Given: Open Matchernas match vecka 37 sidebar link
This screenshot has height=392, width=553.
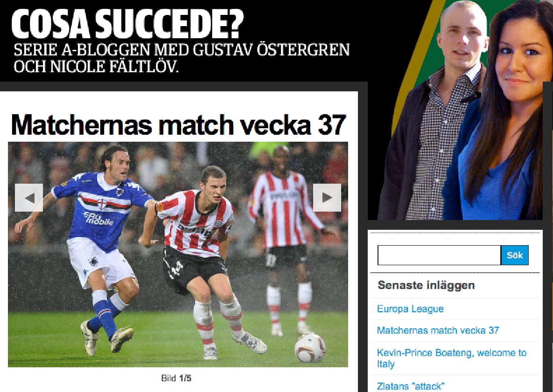Looking at the screenshot, I should coord(438,330).
